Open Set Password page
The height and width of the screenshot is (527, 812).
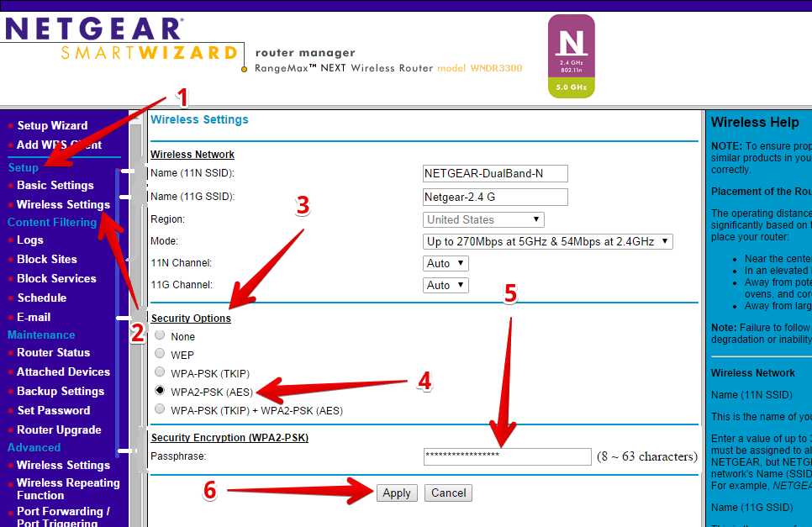coord(54,410)
